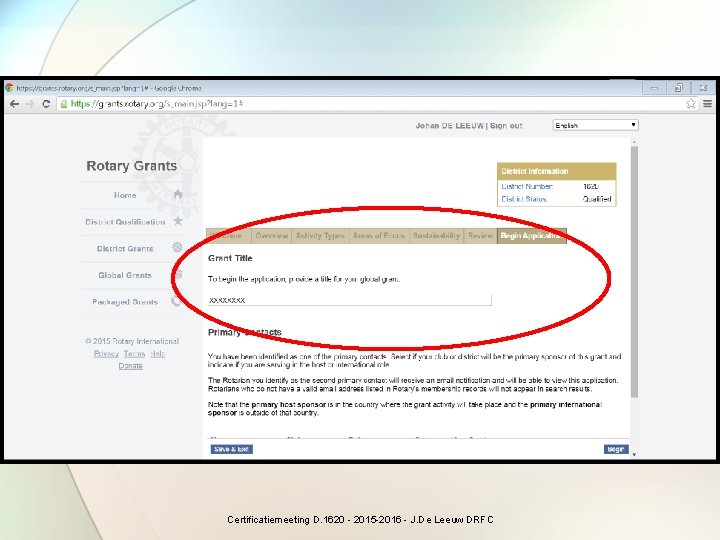Viewport: 720px width, 540px height.
Task: Click the Johan DE LEEUW user name
Action: tap(450, 125)
